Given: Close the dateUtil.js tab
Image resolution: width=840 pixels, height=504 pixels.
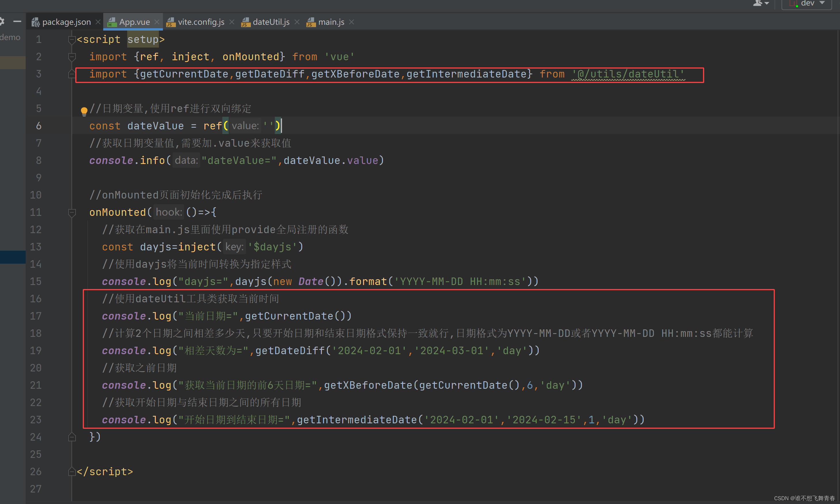Looking at the screenshot, I should click(x=297, y=22).
